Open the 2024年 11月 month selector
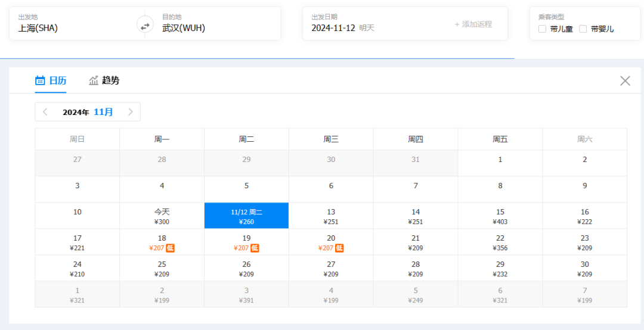The image size is (644, 330). pyautogui.click(x=88, y=112)
